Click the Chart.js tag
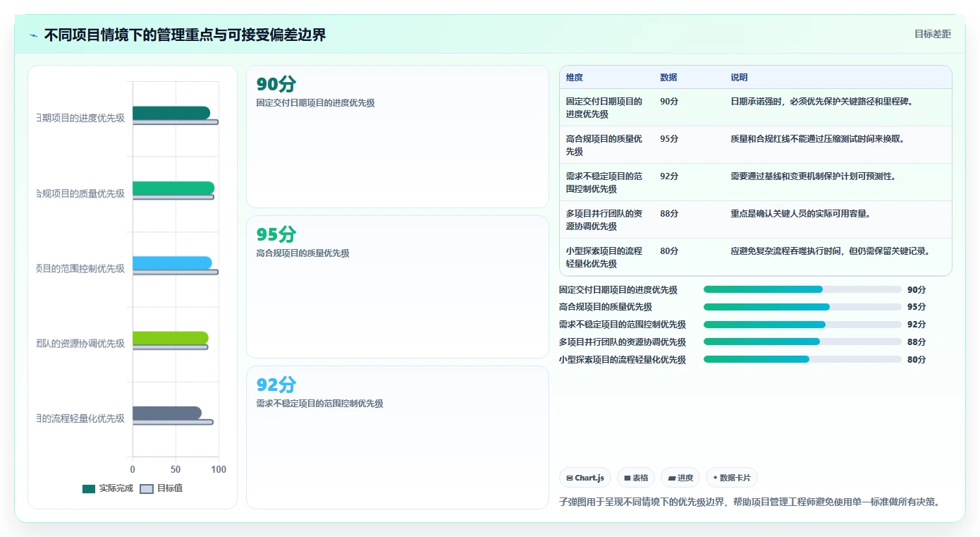This screenshot has width=980, height=537. 585,478
